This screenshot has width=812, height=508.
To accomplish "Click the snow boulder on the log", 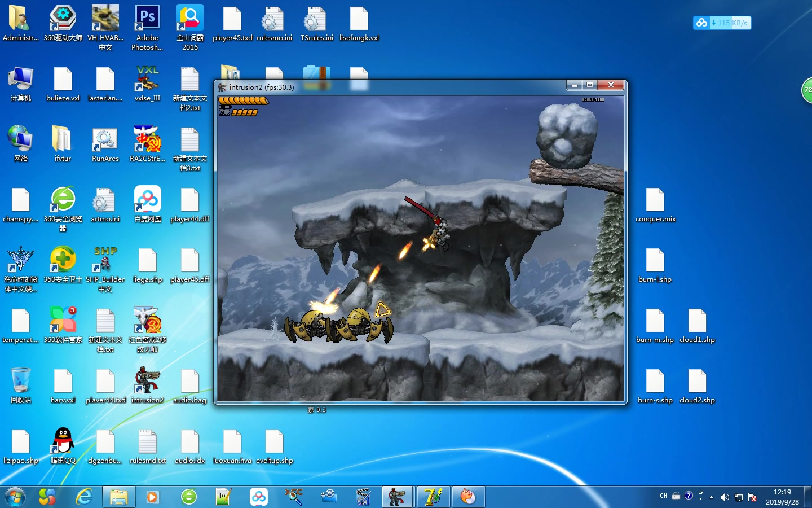I will 567,135.
